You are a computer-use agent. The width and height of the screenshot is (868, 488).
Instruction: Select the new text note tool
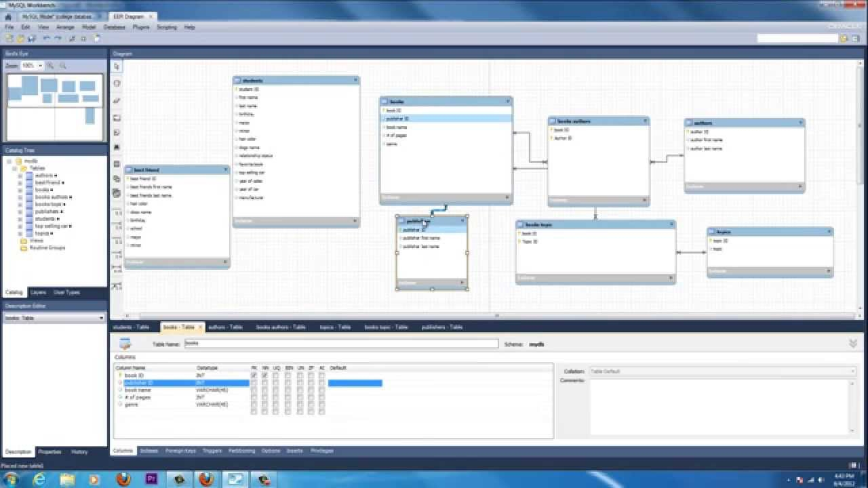117,132
